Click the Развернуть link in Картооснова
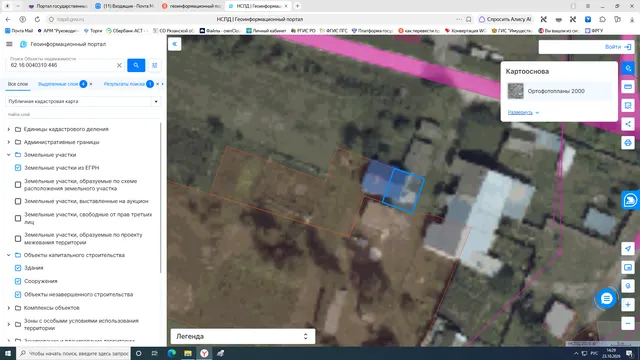The height and width of the screenshot is (360, 640). tap(520, 112)
